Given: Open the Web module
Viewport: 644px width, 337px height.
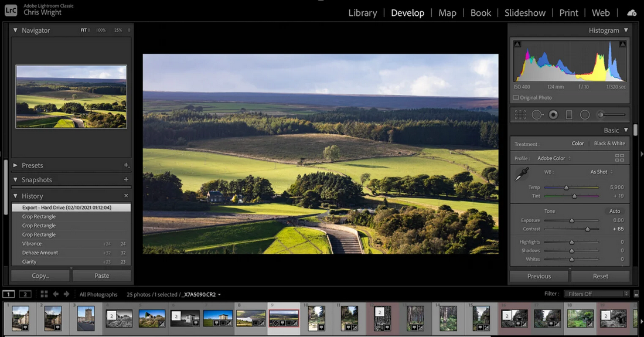Looking at the screenshot, I should pos(601,13).
